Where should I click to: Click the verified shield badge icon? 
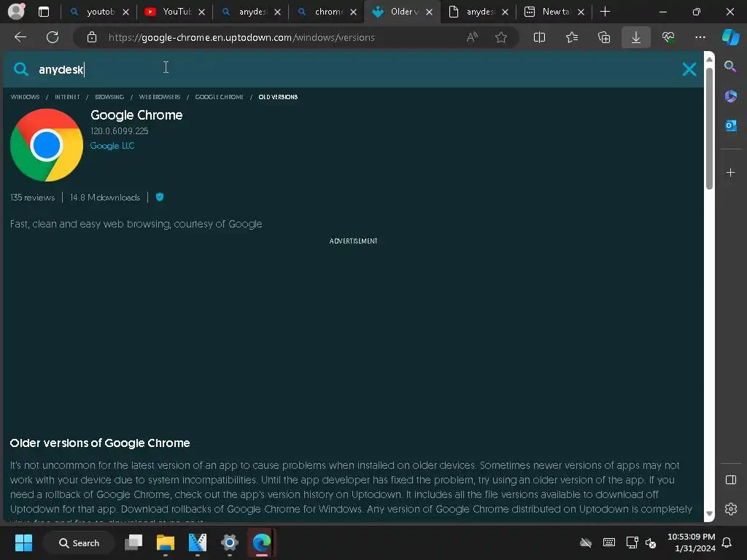click(160, 197)
